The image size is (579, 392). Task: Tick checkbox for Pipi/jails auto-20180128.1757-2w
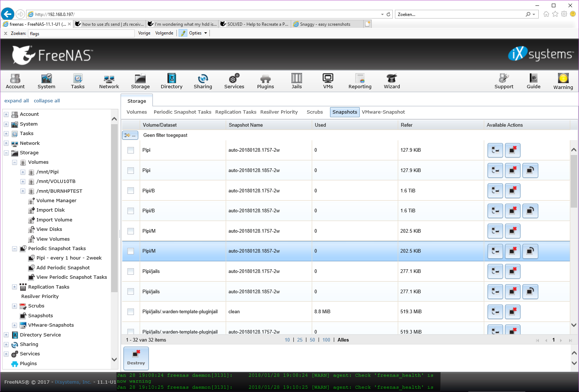(131, 271)
